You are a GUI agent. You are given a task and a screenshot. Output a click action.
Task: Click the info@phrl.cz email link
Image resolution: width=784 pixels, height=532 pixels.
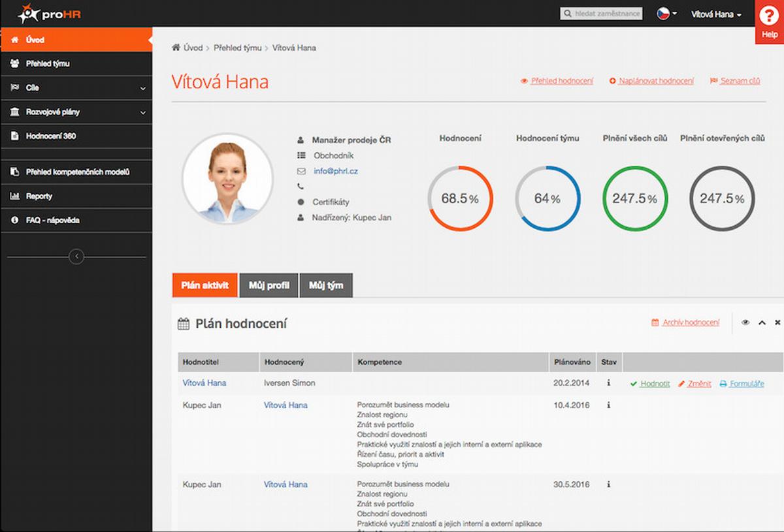click(x=336, y=171)
